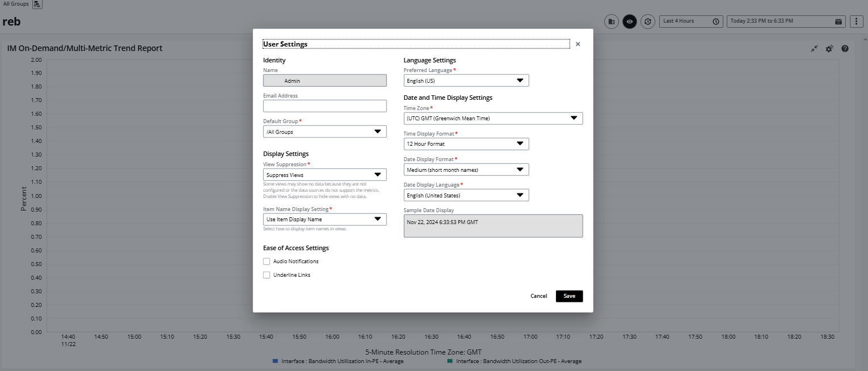Image resolution: width=868 pixels, height=371 pixels.
Task: Close the User Settings dialog with X
Action: click(578, 44)
